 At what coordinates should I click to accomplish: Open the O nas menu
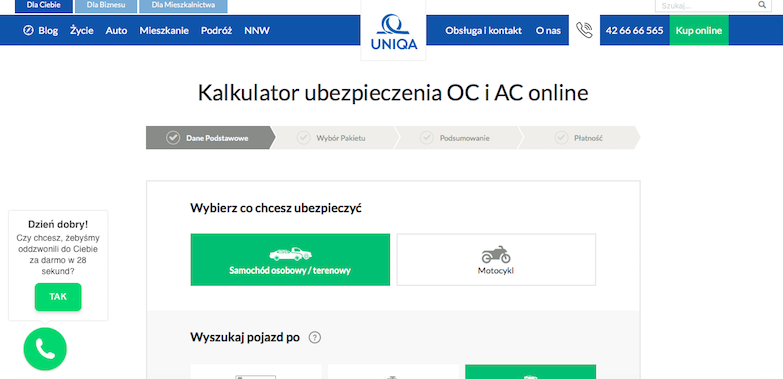pyautogui.click(x=548, y=30)
